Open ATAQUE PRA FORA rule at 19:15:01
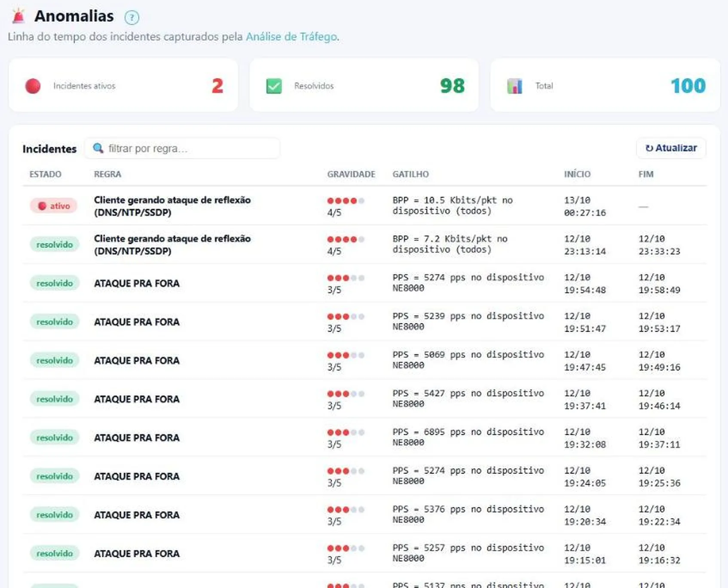This screenshot has width=728, height=588. point(137,554)
